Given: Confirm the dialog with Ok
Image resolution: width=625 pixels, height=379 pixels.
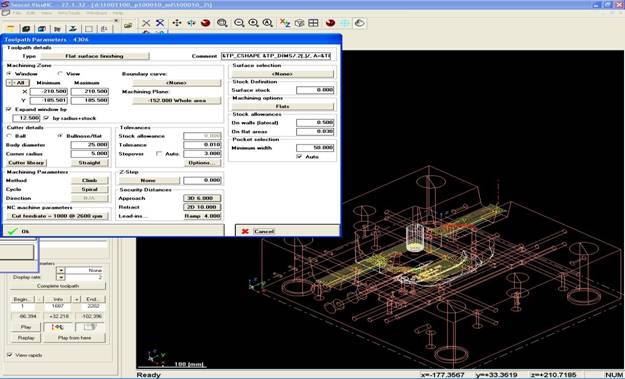Looking at the screenshot, I should tap(114, 231).
